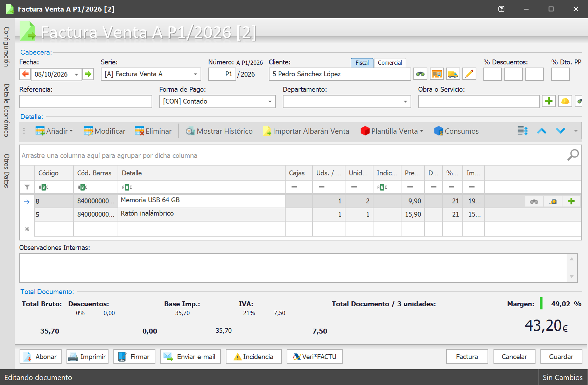Click the yellow hard hat icon
Viewport: 588px width, 385px height.
point(565,101)
